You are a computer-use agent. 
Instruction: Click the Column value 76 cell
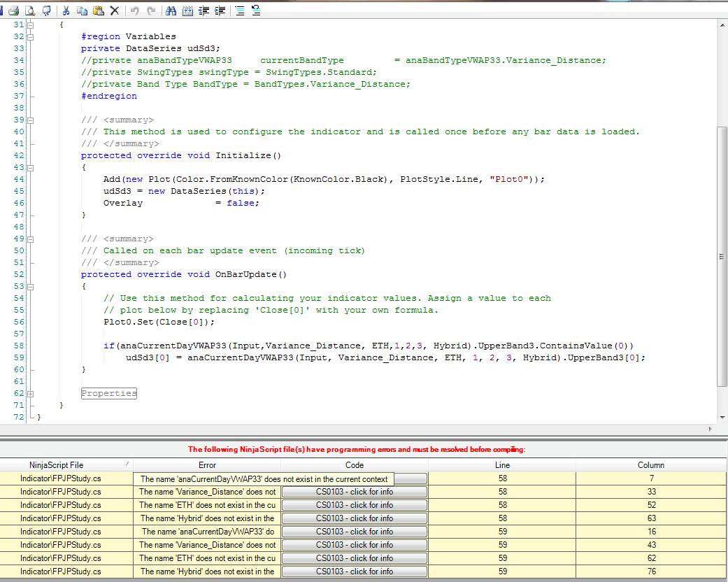651,572
